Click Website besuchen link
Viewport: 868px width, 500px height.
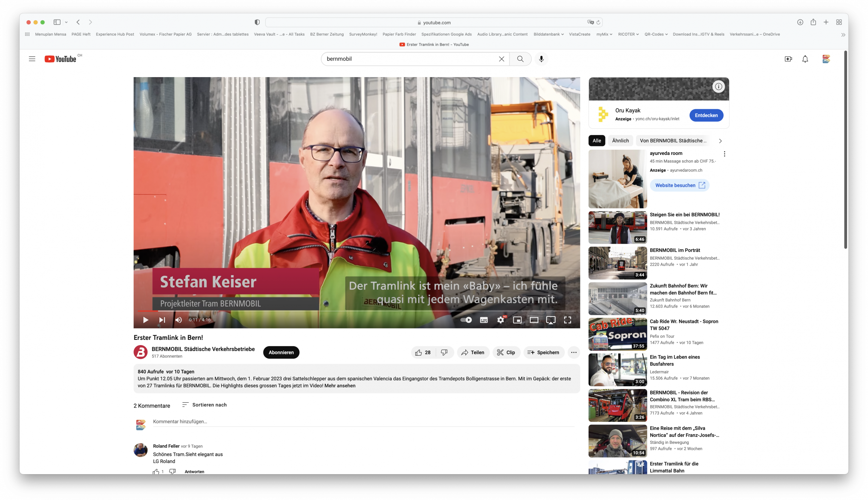coord(679,185)
